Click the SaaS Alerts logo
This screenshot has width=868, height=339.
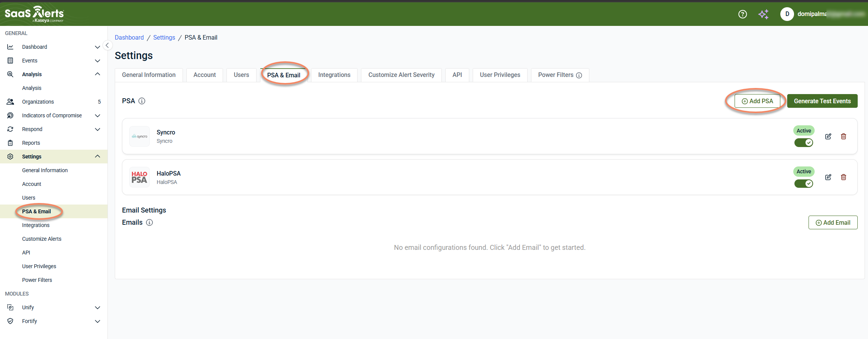[34, 14]
